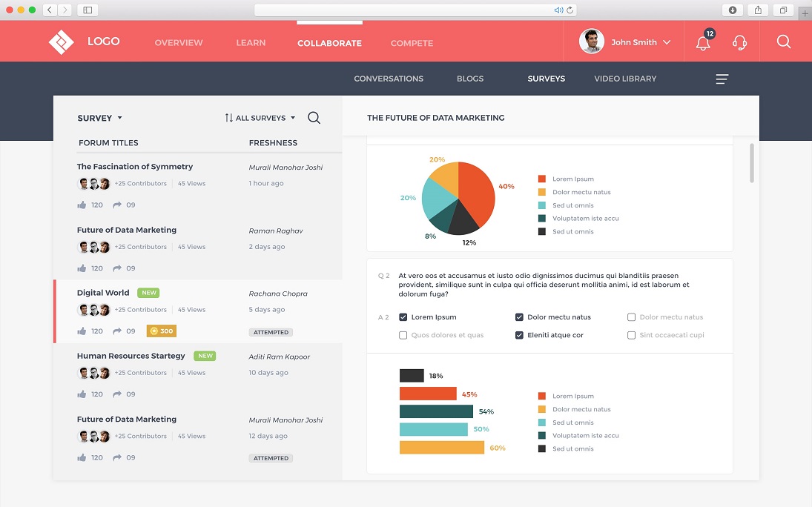Click the sort arrows icon beside All Surveys
Screen dimensions: 812x507
[x=228, y=118]
